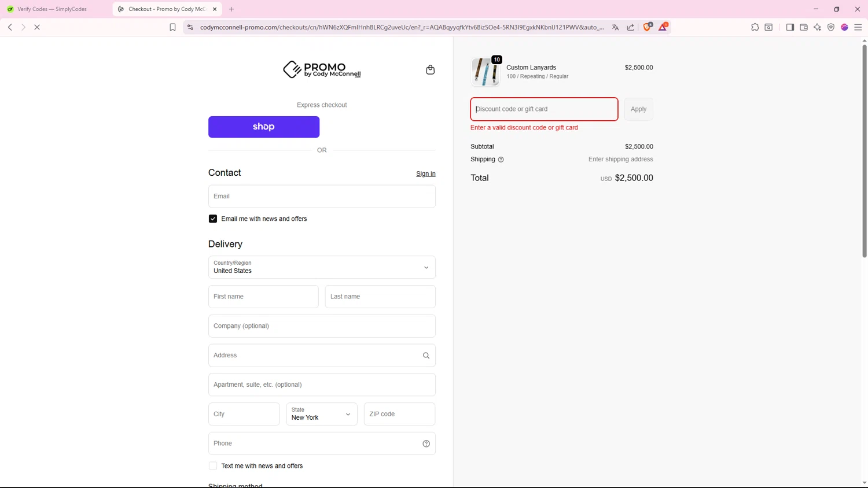The image size is (868, 488).
Task: Click the City input field
Action: pyautogui.click(x=244, y=414)
